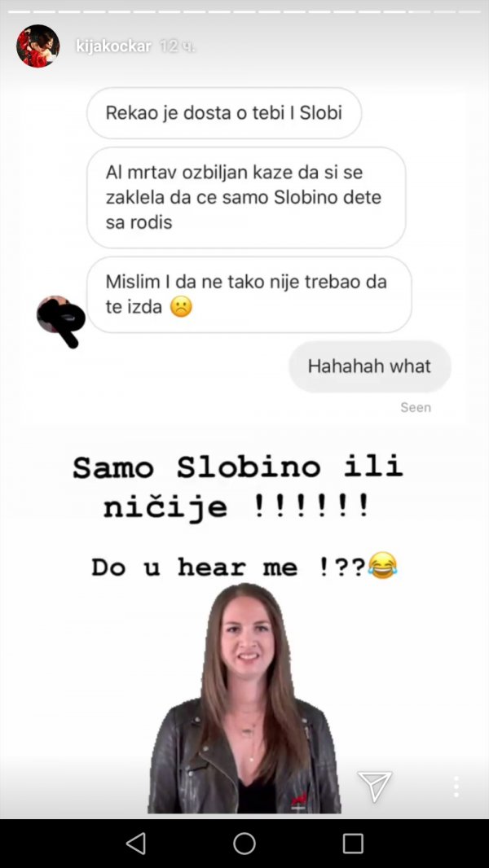Viewport: 489px width, 868px height.
Task: Tap the laughing-crying emoji sticker
Action: (x=383, y=566)
